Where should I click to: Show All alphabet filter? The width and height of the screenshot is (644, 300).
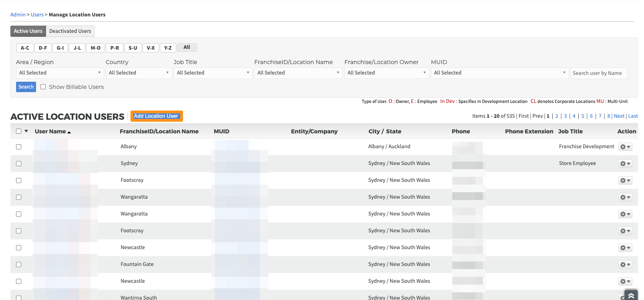click(187, 47)
